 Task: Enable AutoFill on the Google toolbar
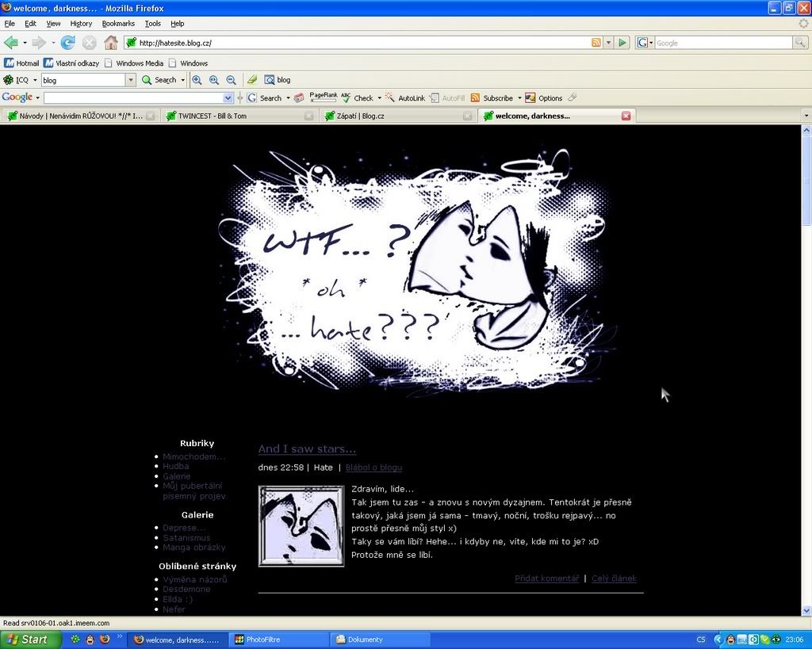[448, 97]
